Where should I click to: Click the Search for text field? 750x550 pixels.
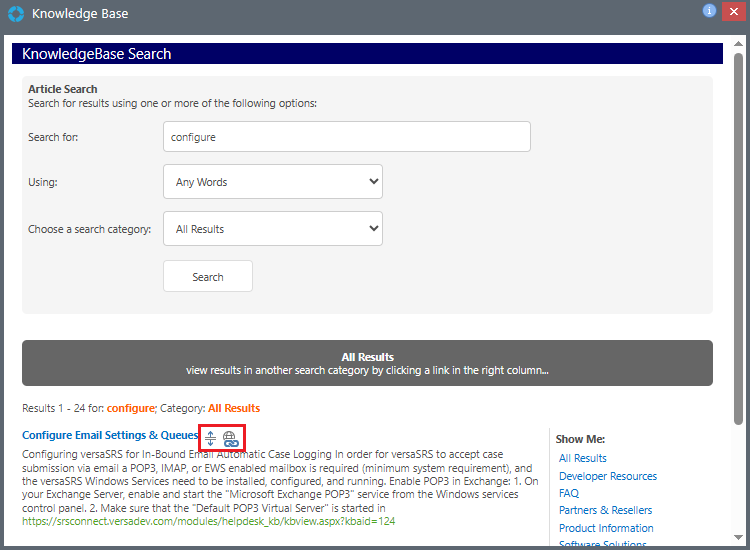point(346,137)
